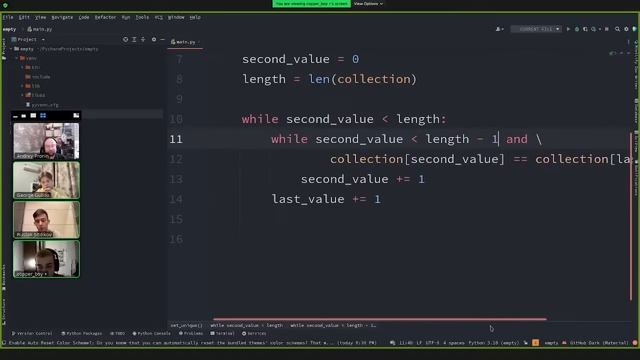The height and width of the screenshot is (360, 640).
Task: Open Current File run configuration dropdown
Action: click(536, 29)
